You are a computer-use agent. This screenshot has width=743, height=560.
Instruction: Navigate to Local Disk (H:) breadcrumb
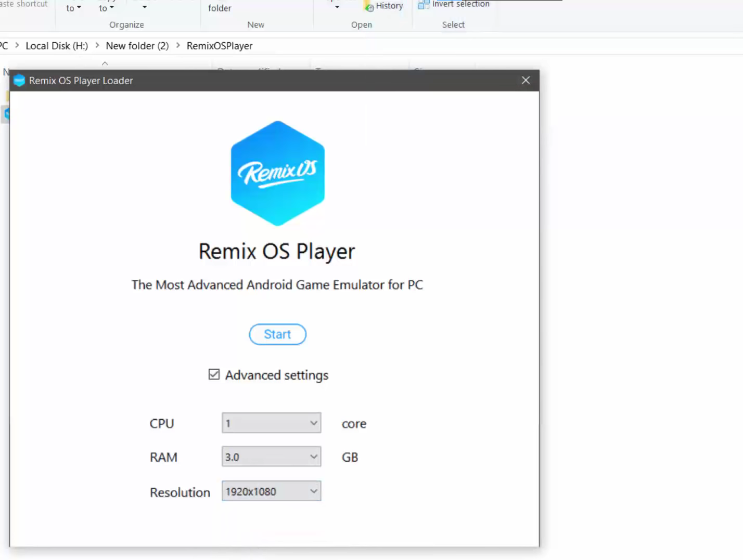tap(56, 46)
